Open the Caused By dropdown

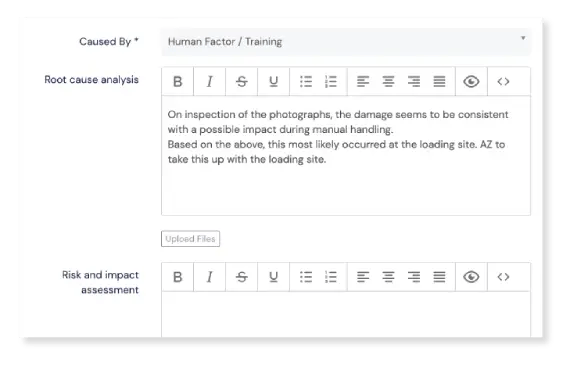[x=346, y=42]
